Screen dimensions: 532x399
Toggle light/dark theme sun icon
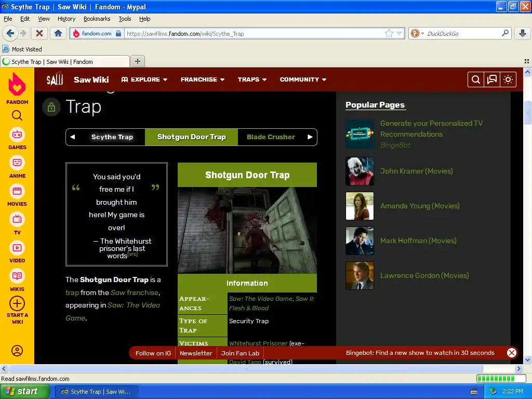click(x=508, y=79)
